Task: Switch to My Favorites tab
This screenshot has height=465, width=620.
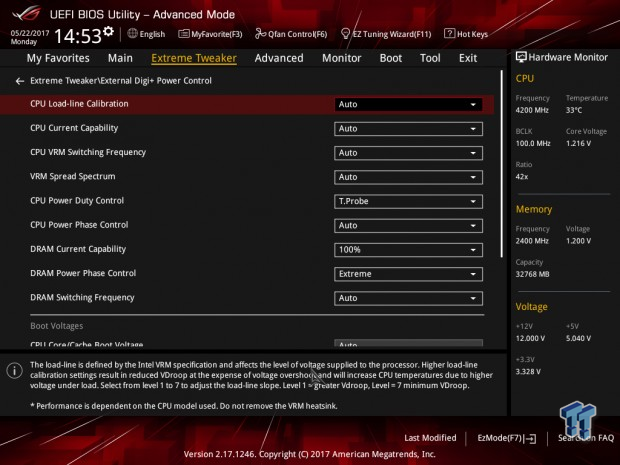Action: pos(58,58)
